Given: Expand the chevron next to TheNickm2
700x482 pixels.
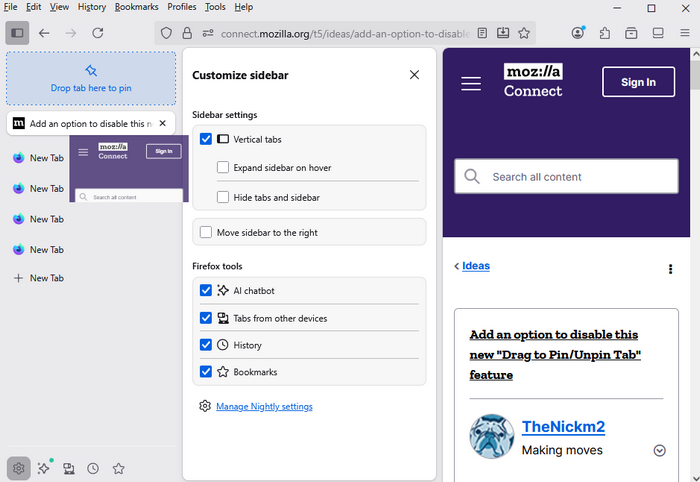Looking at the screenshot, I should pos(659,450).
